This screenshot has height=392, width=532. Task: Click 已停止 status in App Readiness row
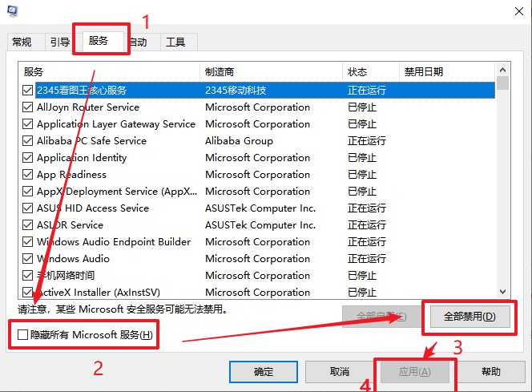pos(361,175)
